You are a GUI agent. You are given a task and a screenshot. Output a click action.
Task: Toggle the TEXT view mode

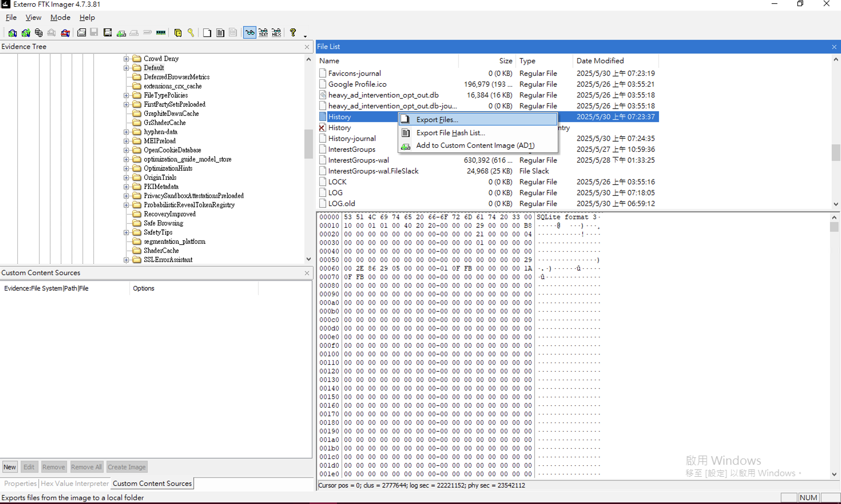(263, 33)
